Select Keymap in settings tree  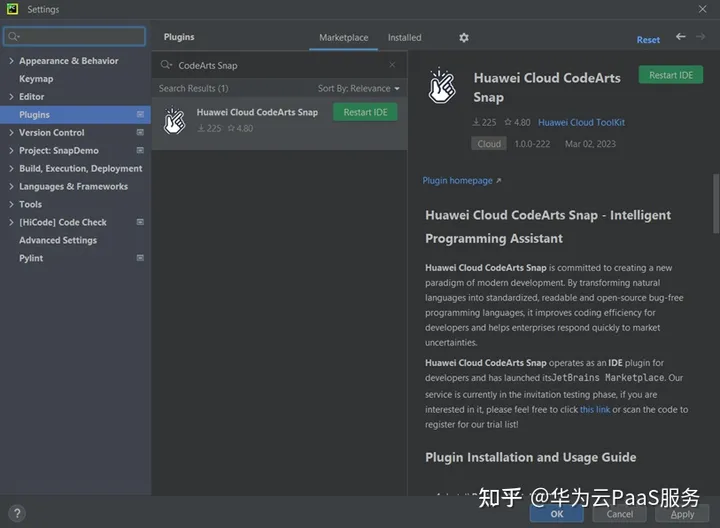click(36, 79)
